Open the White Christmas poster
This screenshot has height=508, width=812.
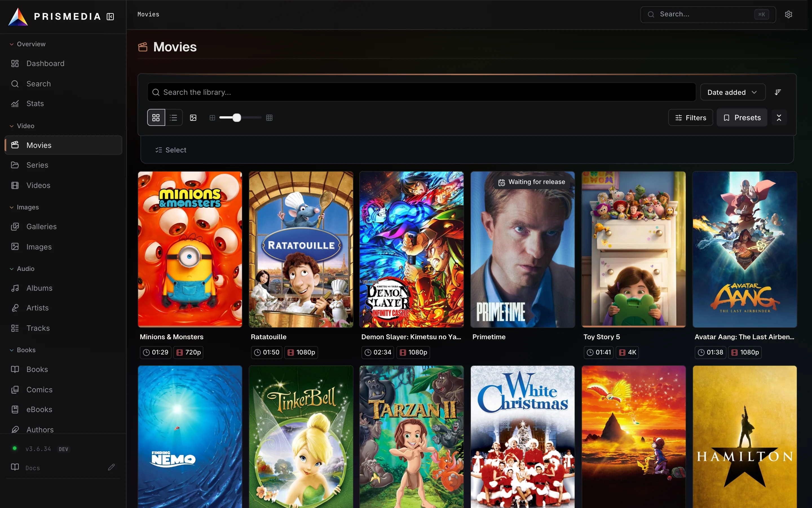(523, 437)
